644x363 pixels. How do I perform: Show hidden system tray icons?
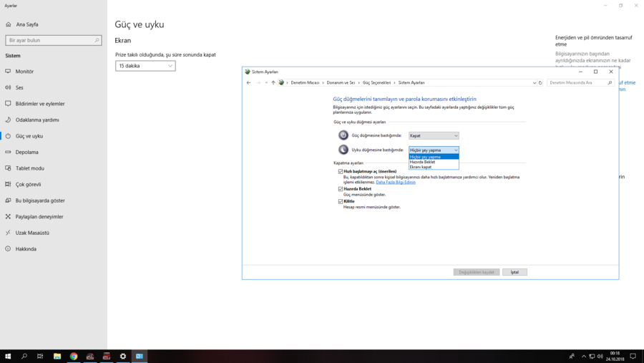click(x=584, y=356)
